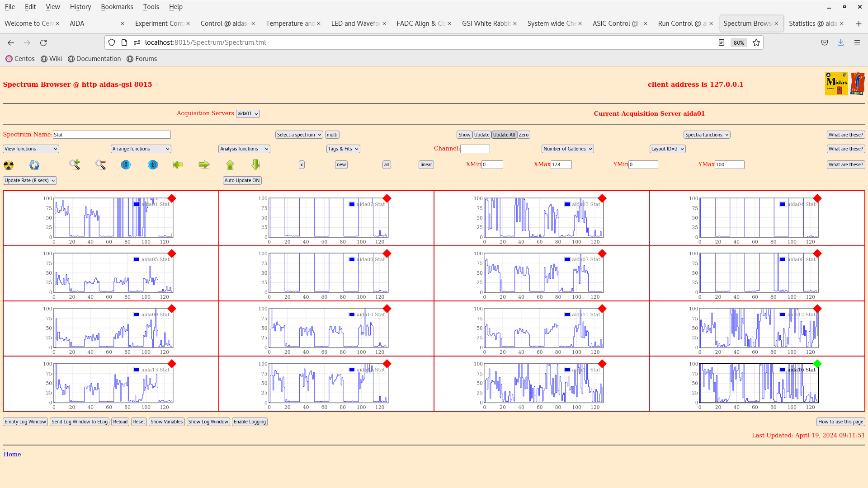Viewport: 868px width, 488px height.
Task: Click red diamond marker on aida01 Stat
Action: [172, 198]
